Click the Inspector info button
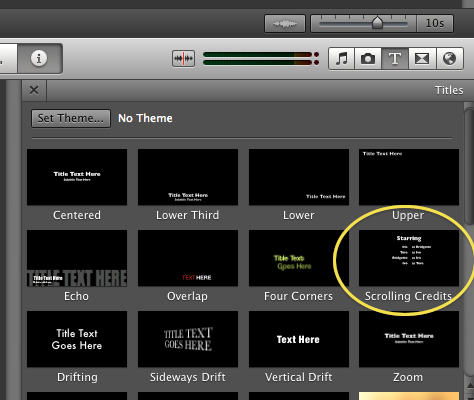The height and width of the screenshot is (400, 474). 39,58
